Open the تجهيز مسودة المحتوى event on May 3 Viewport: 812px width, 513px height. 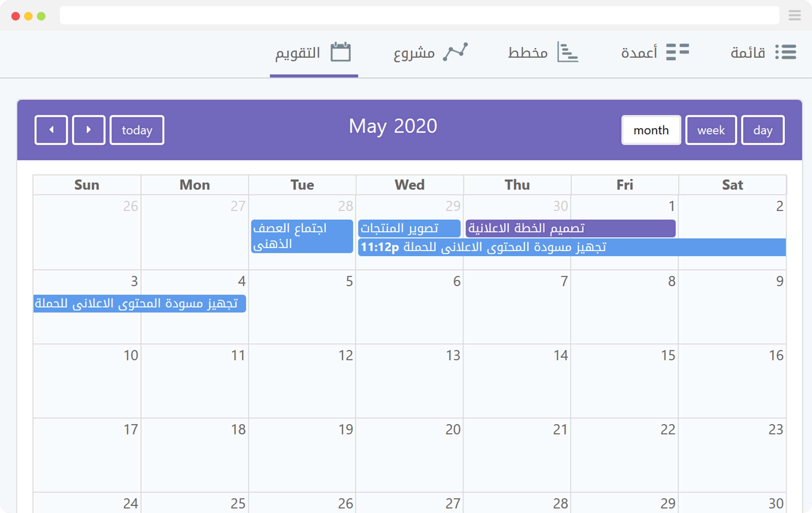pos(139,303)
